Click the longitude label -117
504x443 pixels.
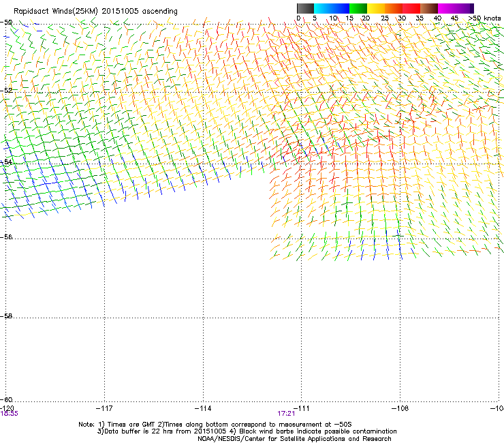(x=104, y=408)
